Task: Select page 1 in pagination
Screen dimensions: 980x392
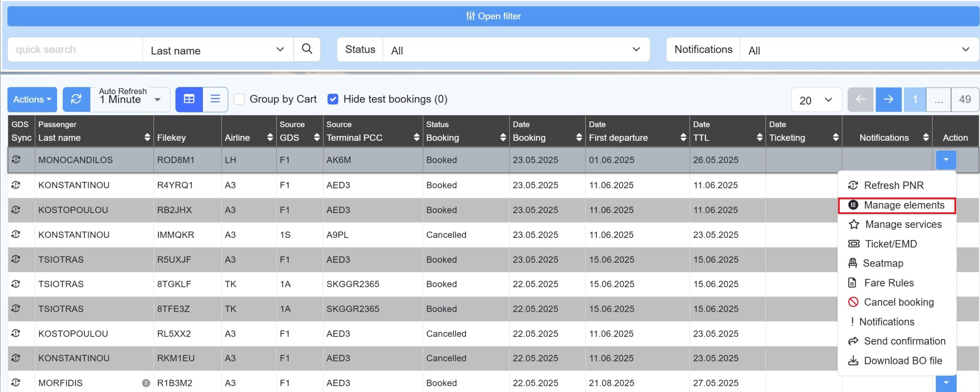Action: pyautogui.click(x=915, y=99)
